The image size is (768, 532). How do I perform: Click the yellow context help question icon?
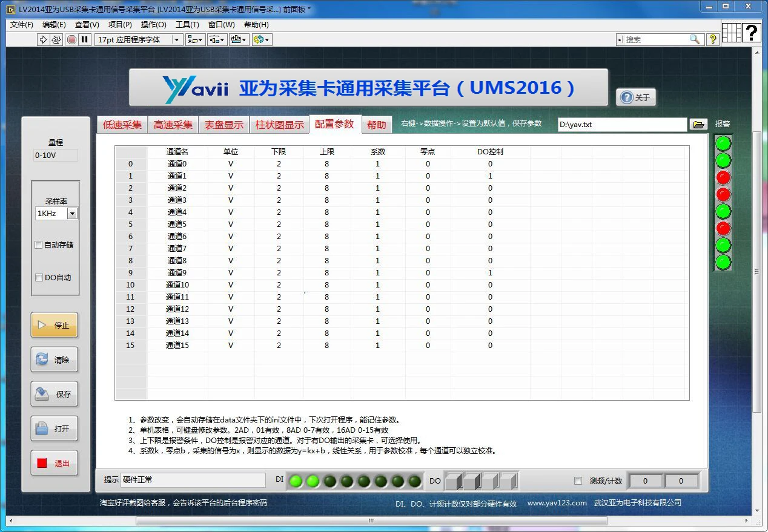(713, 39)
